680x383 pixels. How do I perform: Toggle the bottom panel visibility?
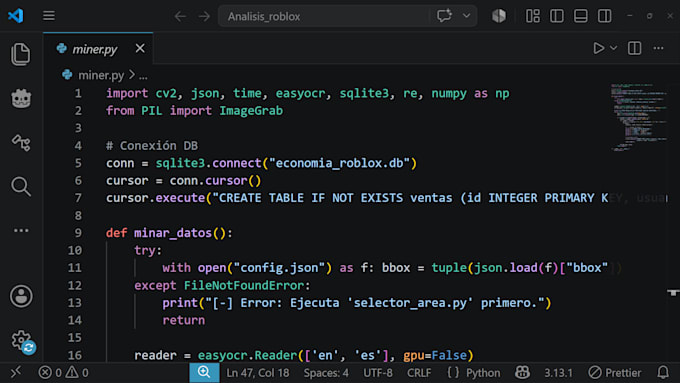pyautogui.click(x=580, y=16)
